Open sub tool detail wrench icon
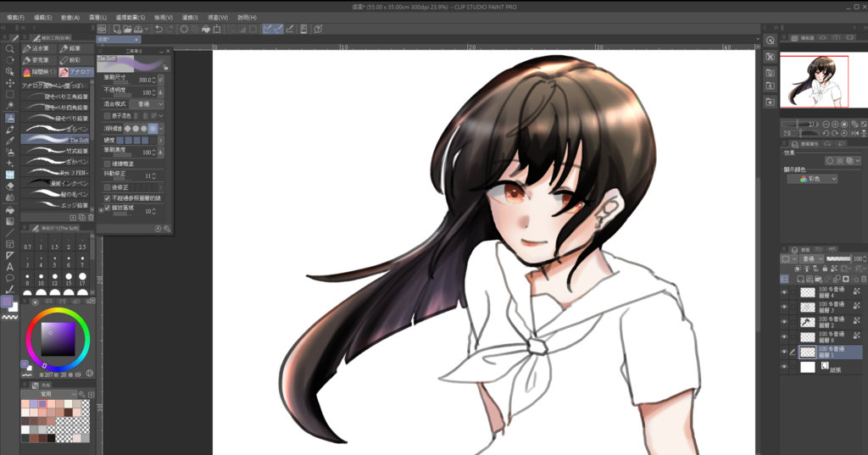The height and width of the screenshot is (455, 868). tap(167, 228)
